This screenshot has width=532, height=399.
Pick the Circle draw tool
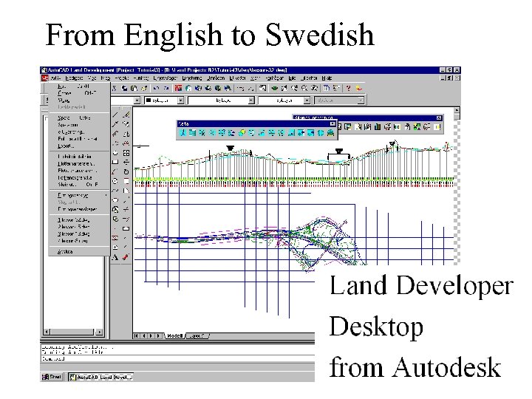115,181
